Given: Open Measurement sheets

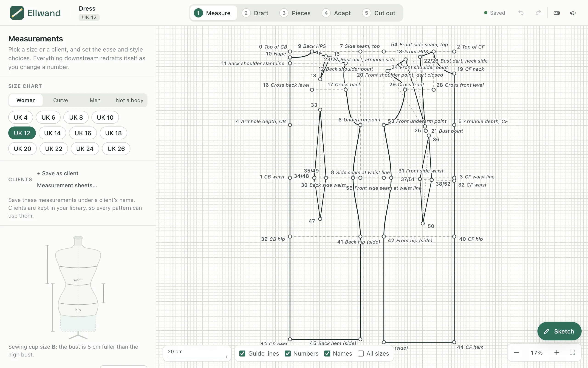Looking at the screenshot, I should 67,185.
